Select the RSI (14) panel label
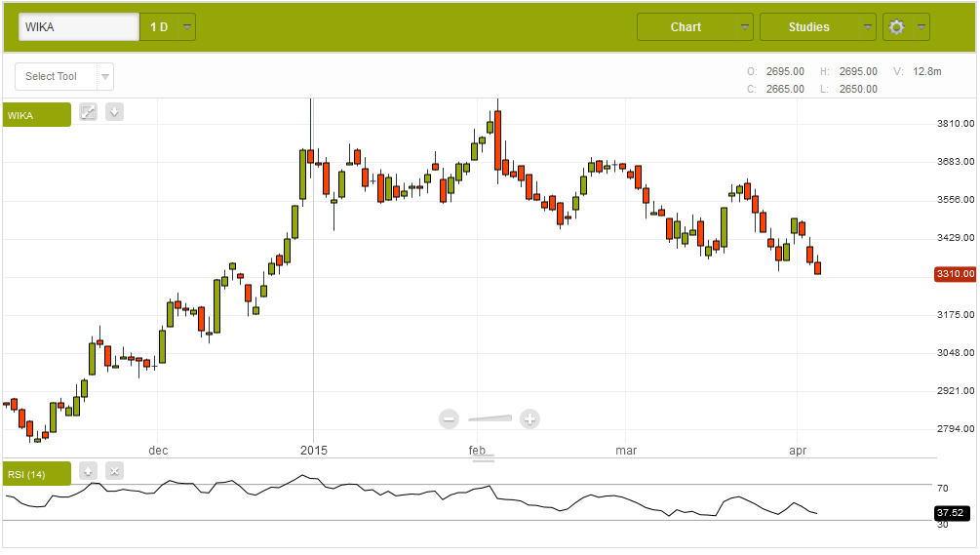Screen dimensions: 980x555 tap(36, 474)
